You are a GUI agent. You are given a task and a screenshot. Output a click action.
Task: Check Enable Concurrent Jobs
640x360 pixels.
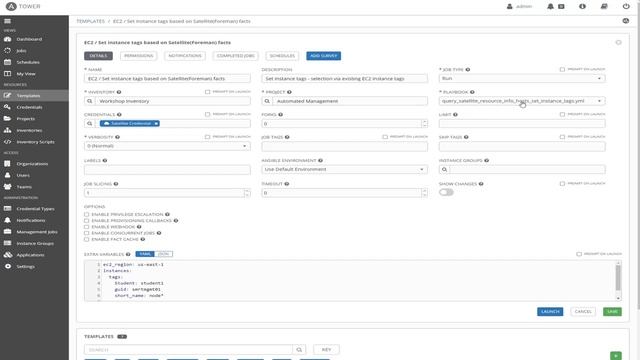click(87, 233)
